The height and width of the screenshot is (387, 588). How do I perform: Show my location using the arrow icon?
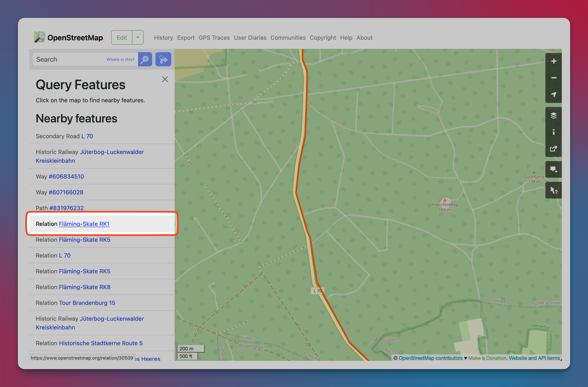[553, 94]
